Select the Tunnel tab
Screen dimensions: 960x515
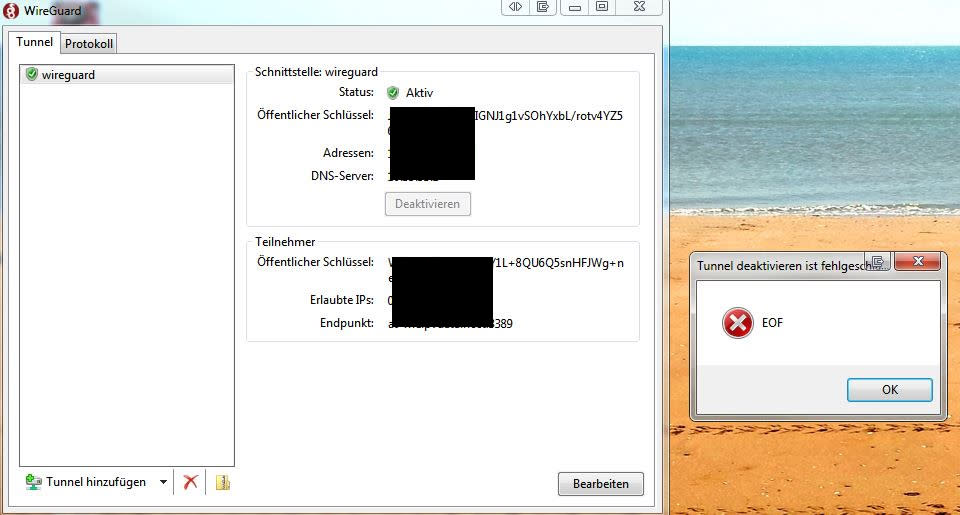(34, 42)
